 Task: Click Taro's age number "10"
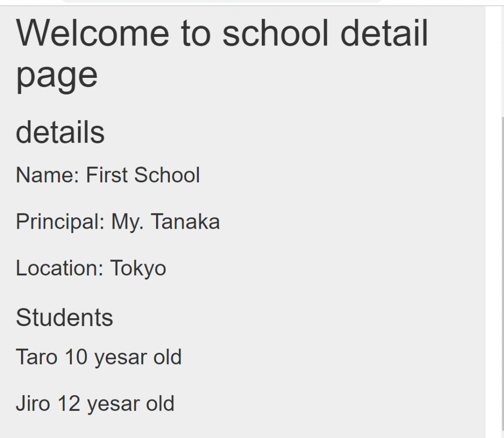tap(76, 357)
